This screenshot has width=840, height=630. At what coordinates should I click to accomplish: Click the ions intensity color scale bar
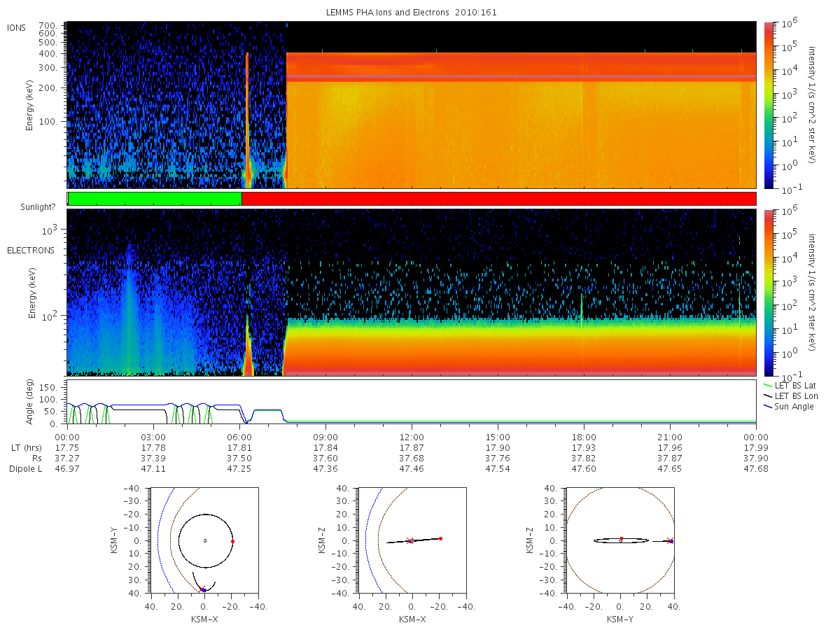pyautogui.click(x=768, y=105)
